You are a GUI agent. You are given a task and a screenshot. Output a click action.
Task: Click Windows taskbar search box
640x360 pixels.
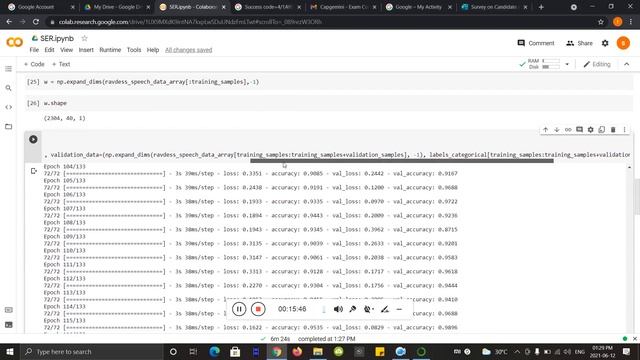92,351
